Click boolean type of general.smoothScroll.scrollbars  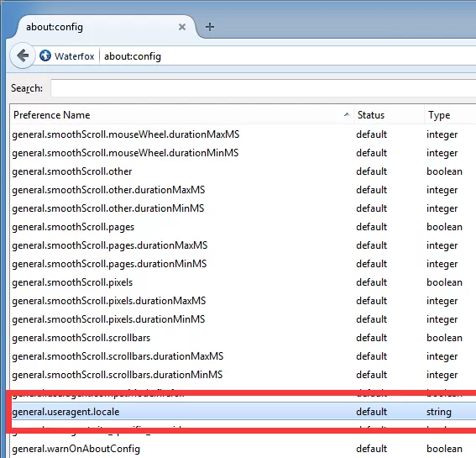point(444,338)
